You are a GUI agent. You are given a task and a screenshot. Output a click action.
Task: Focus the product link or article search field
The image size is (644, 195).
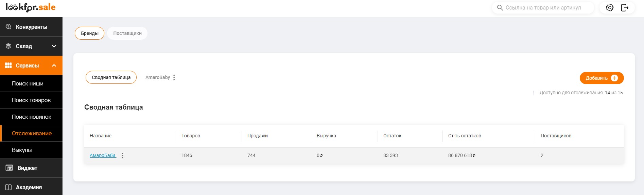click(x=543, y=7)
